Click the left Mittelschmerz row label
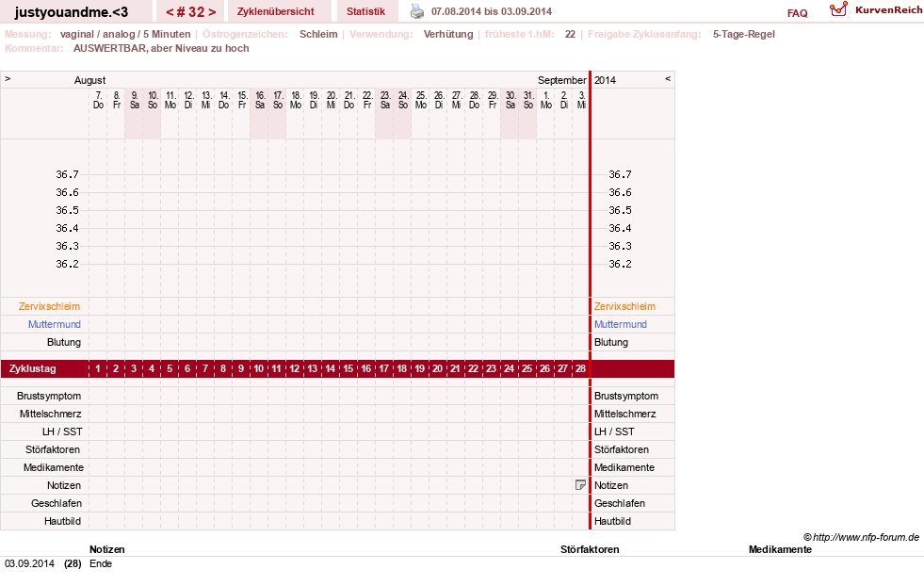This screenshot has height=586, width=924. click(x=50, y=414)
